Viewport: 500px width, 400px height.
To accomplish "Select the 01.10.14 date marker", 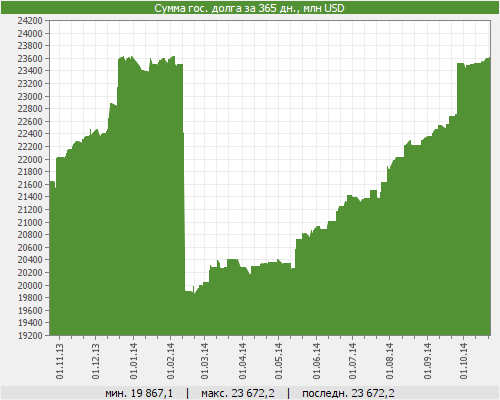I will [464, 361].
